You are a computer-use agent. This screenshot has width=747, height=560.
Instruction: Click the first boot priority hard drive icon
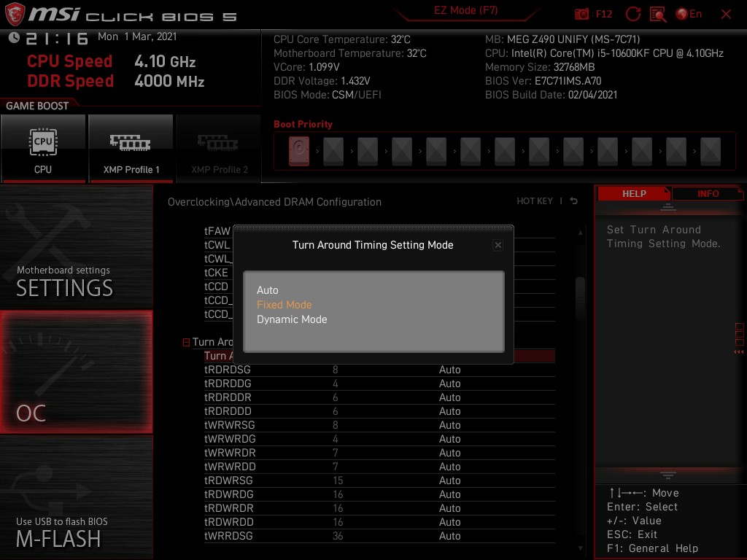pos(298,151)
